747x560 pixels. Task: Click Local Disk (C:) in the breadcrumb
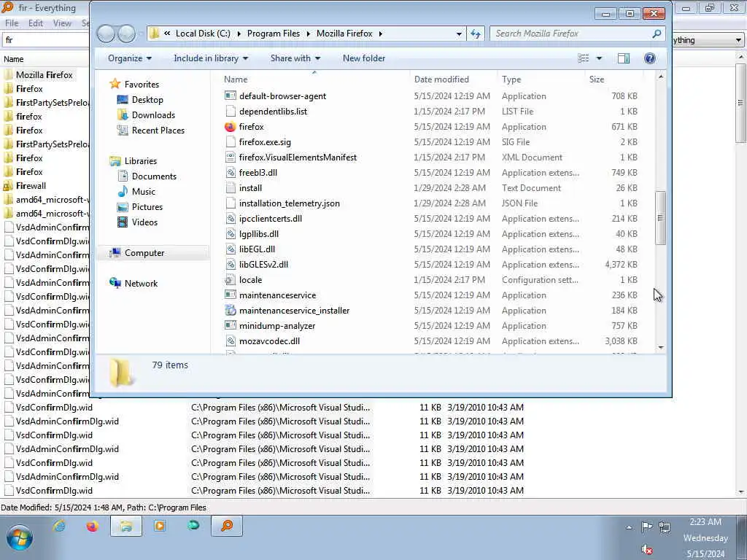[203, 34]
